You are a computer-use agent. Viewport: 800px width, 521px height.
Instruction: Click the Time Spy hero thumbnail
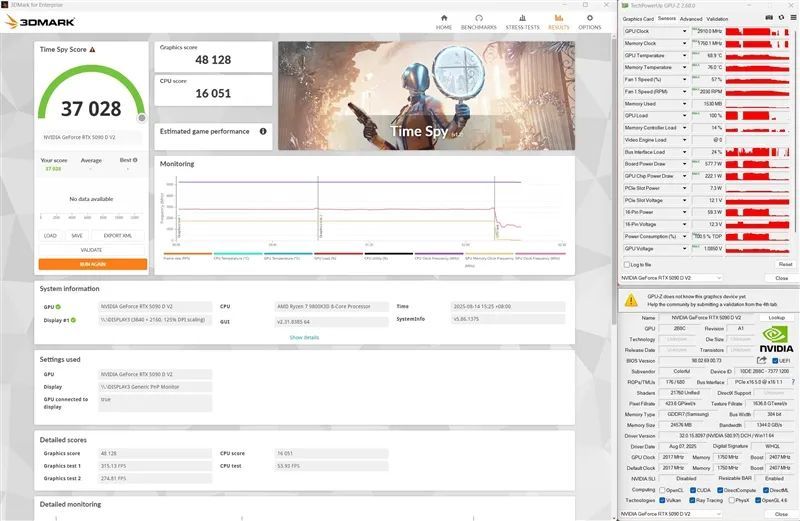[427, 95]
